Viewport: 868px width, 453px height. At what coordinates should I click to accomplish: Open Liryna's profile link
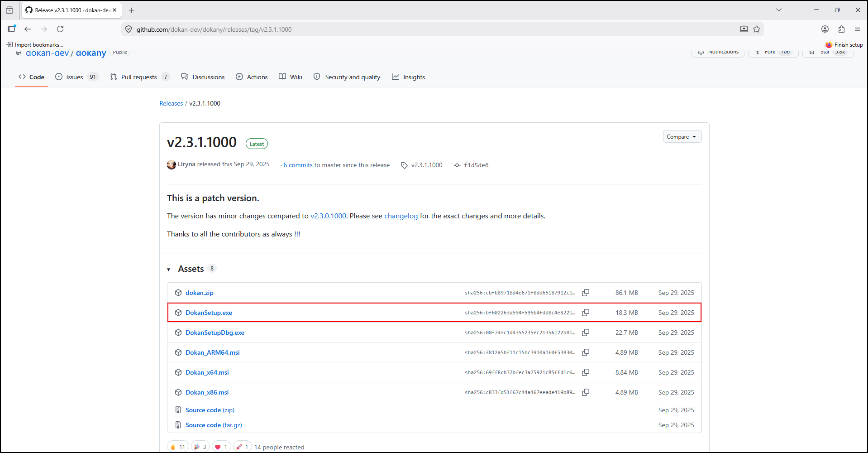click(x=186, y=164)
